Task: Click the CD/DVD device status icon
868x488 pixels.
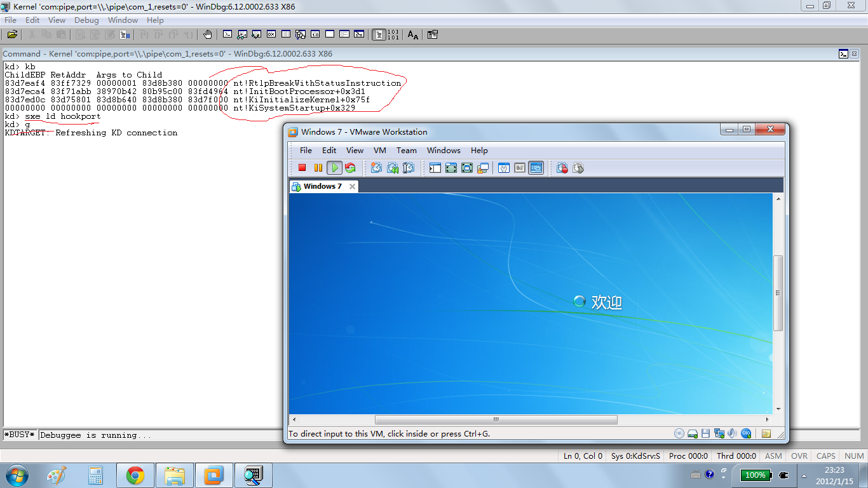Action: coord(679,433)
